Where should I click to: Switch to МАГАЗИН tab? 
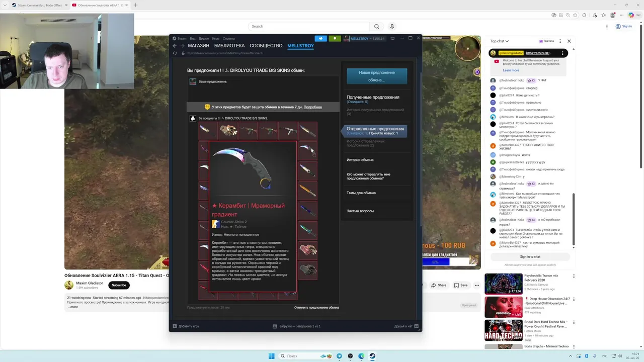(198, 46)
